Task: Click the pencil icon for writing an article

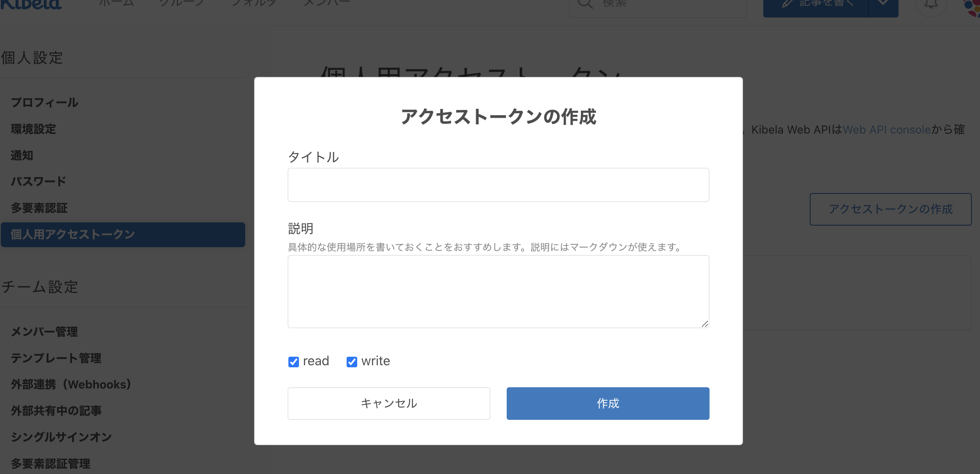Action: (788, 4)
